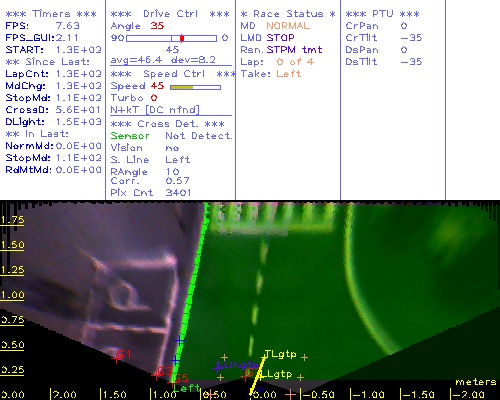Image resolution: width=500 pixels, height=400 pixels.
Task: Click the CrTilt value in PTU
Action: 411,38
